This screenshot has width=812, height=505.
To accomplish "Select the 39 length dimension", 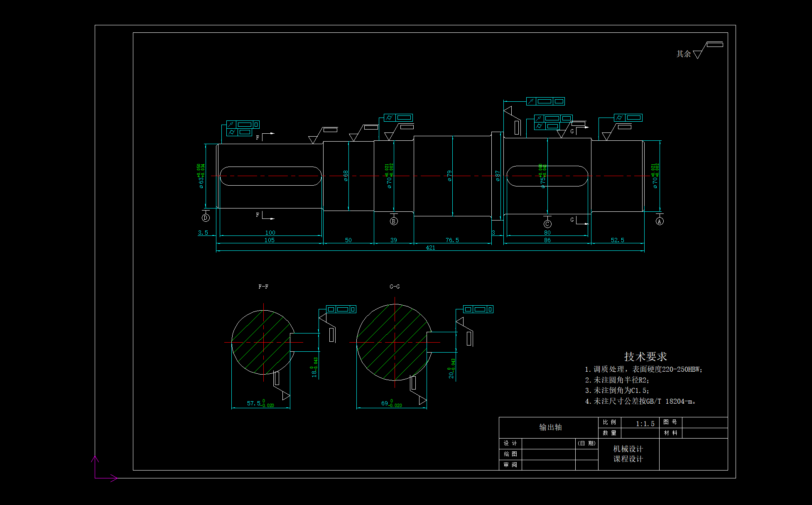I will [393, 240].
